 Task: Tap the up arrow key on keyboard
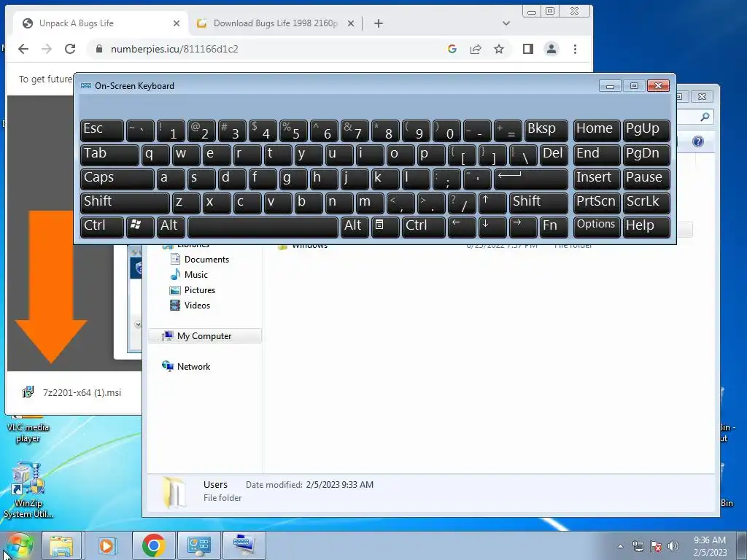click(x=492, y=203)
